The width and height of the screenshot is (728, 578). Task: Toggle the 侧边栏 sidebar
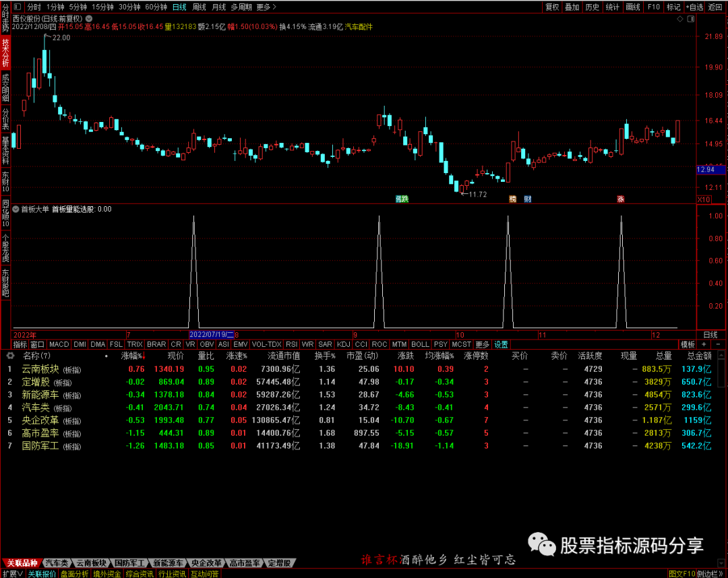coord(710,574)
